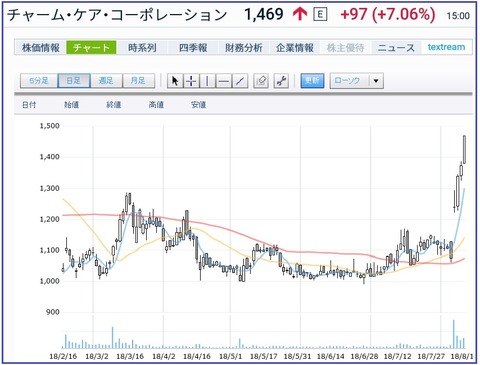This screenshot has width=480, height=365.
Task: Click the 18/3/2 date label
Action: [97, 356]
